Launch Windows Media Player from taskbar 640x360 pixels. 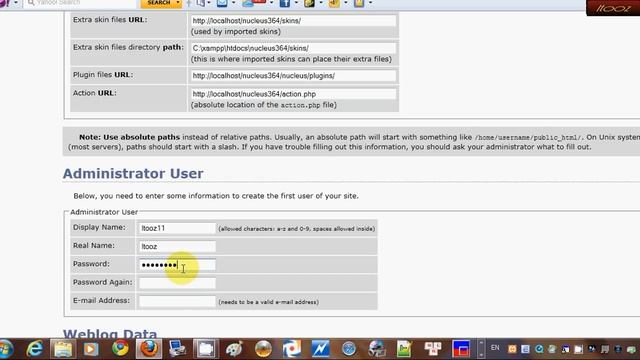click(x=91, y=349)
